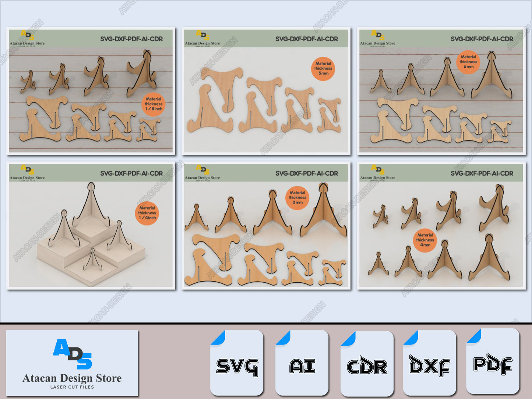Choose the orange 'Material thickness 3mm' badge
The width and height of the screenshot is (532, 399).
point(297,198)
